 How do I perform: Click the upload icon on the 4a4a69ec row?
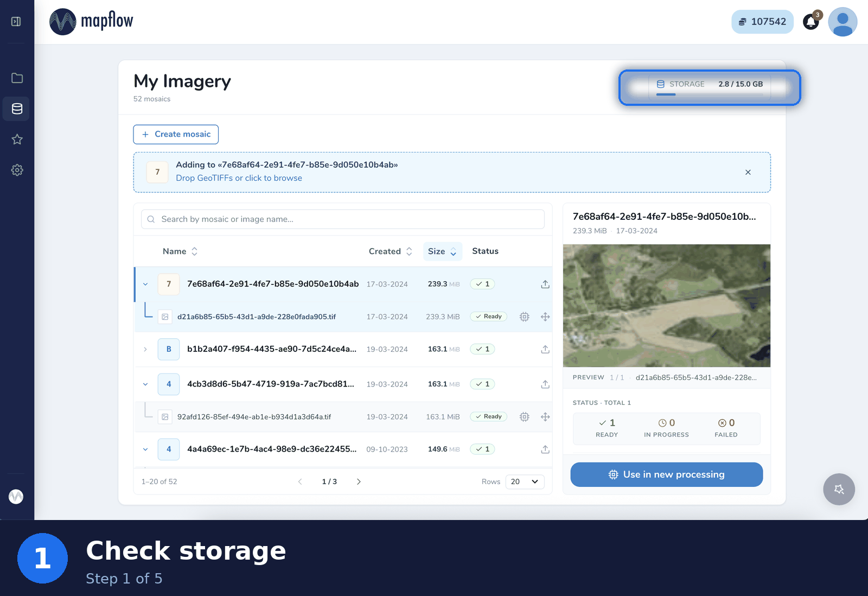coord(545,449)
